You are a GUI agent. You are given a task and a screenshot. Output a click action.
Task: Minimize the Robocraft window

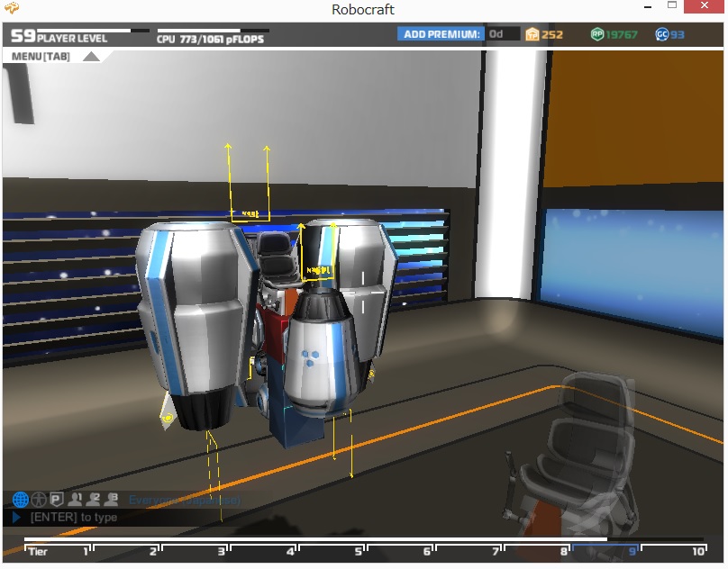pyautogui.click(x=648, y=7)
